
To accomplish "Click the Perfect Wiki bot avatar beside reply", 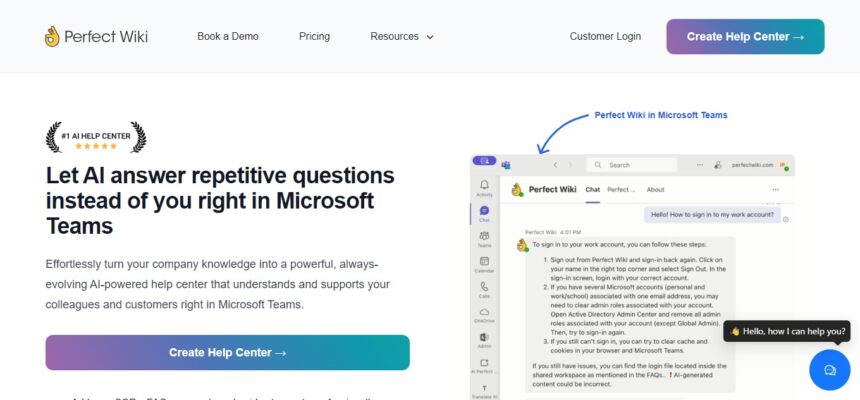I will pos(522,245).
